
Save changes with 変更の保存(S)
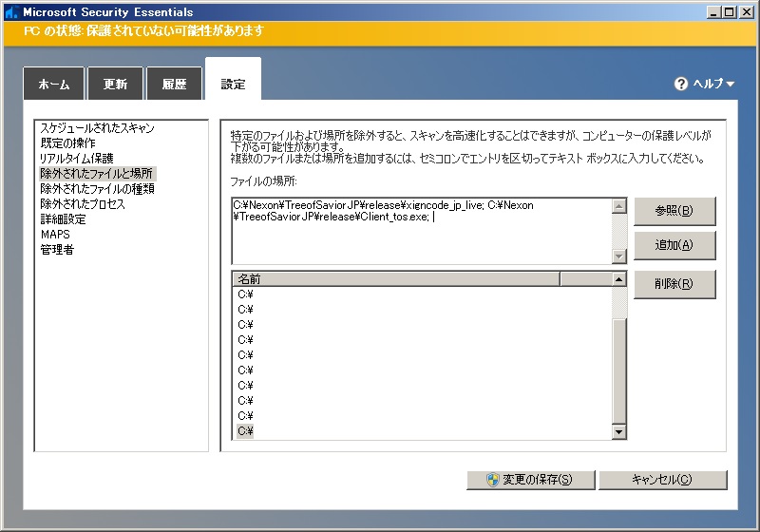click(531, 480)
